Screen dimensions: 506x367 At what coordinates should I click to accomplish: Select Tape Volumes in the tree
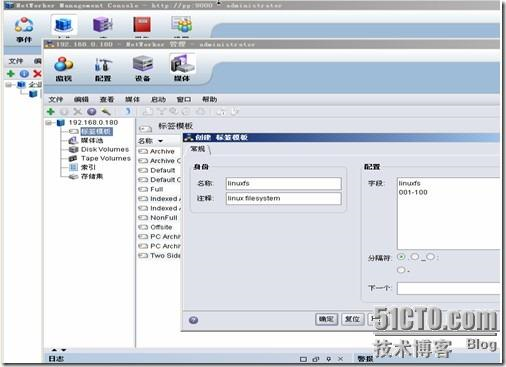pyautogui.click(x=106, y=158)
